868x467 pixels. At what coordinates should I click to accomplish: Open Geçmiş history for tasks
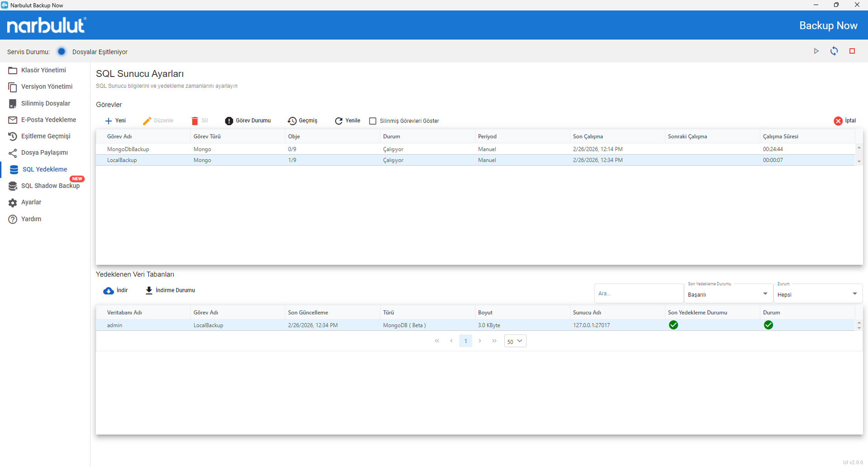(303, 121)
